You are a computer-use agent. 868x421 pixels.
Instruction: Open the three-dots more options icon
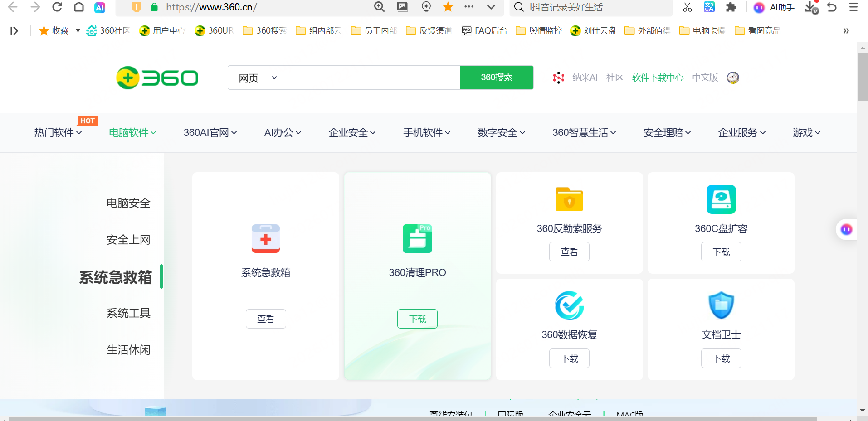[469, 7]
